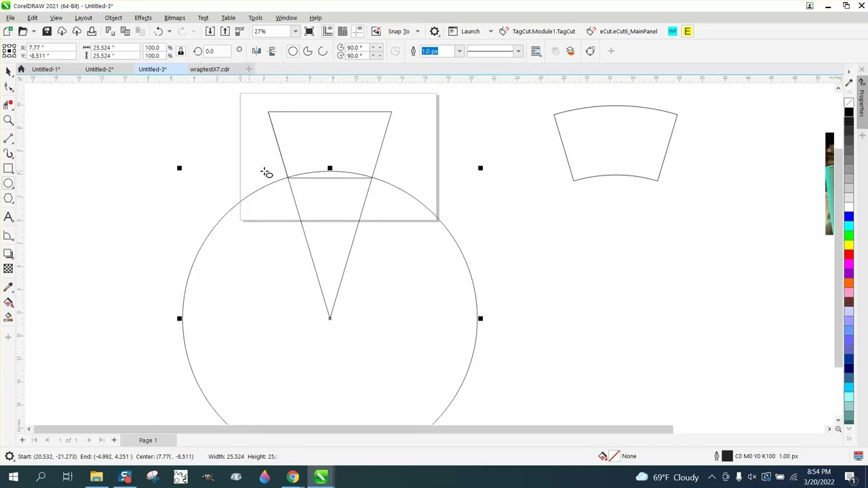Screen dimensions: 868x488
Task: Click the Import icon
Action: [x=210, y=31]
